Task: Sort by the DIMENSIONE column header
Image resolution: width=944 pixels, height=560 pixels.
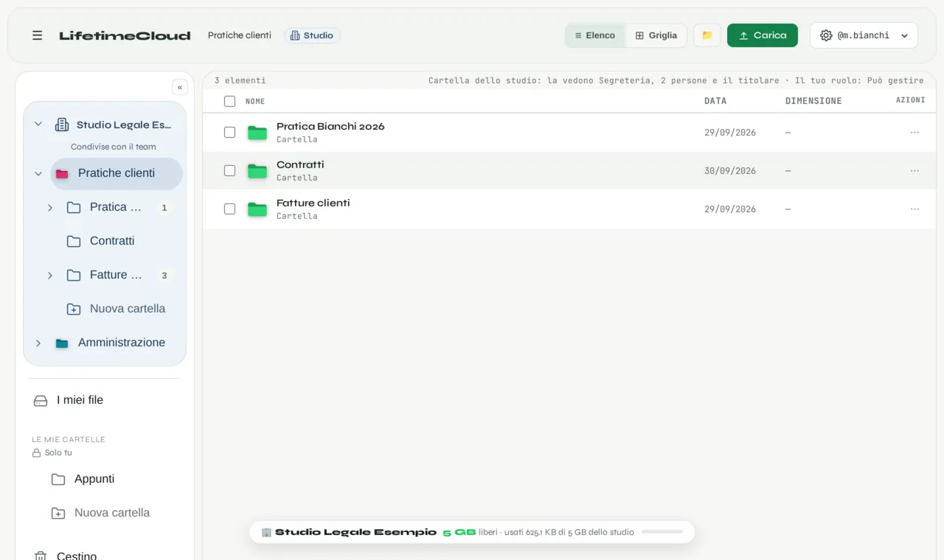Action: pos(813,101)
